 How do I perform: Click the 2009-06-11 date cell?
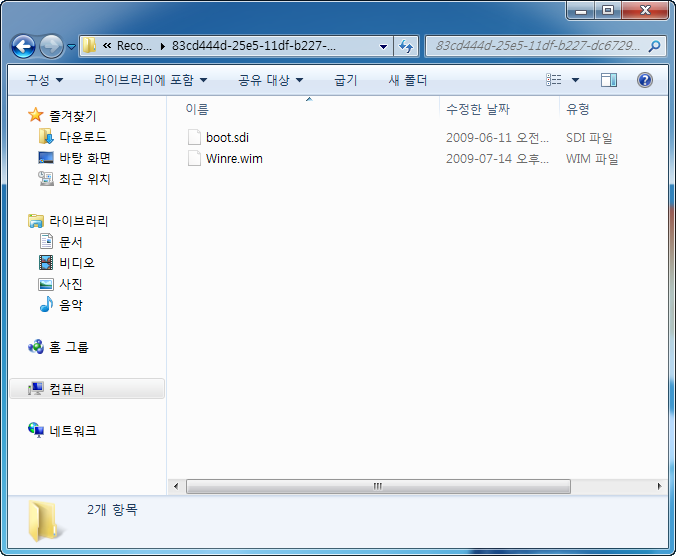497,138
